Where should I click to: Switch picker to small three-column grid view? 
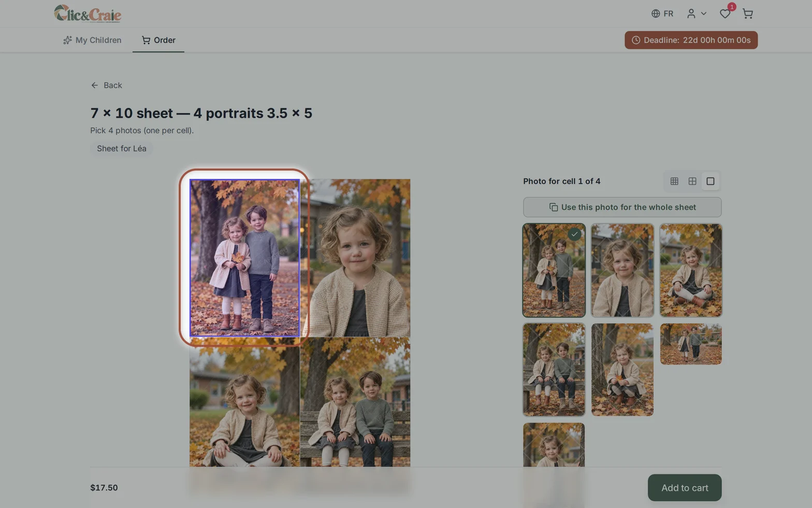[674, 181]
